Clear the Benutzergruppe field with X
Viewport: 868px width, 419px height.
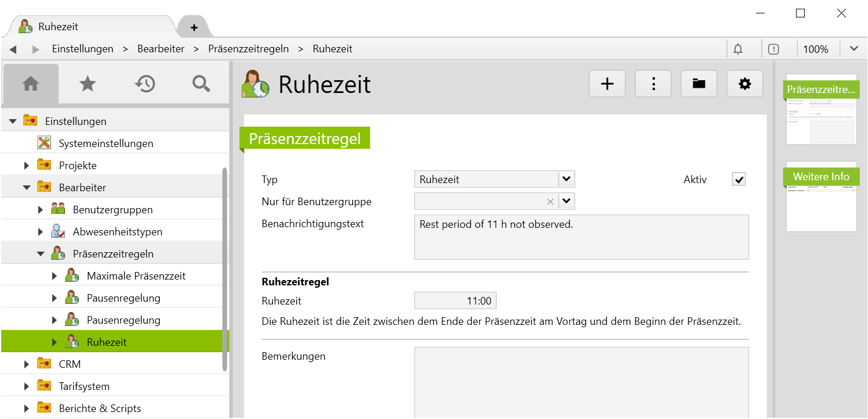pos(550,202)
